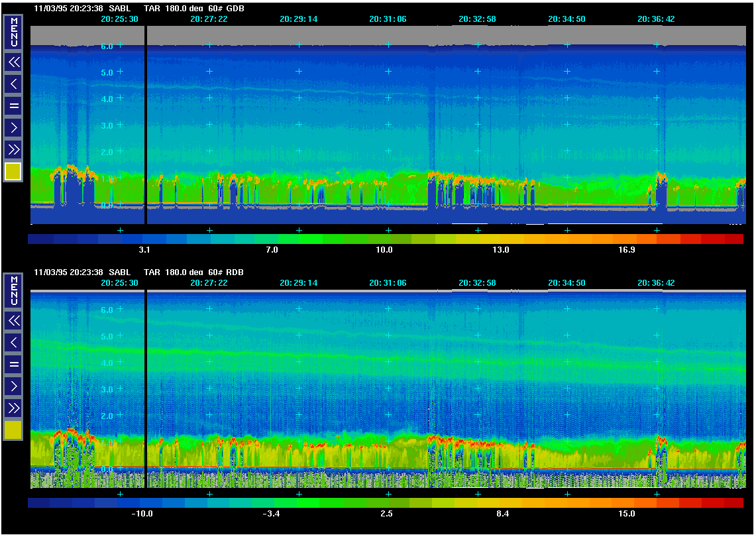
Task: Click the dark blue end of bottom color scale
Action: click(40, 503)
